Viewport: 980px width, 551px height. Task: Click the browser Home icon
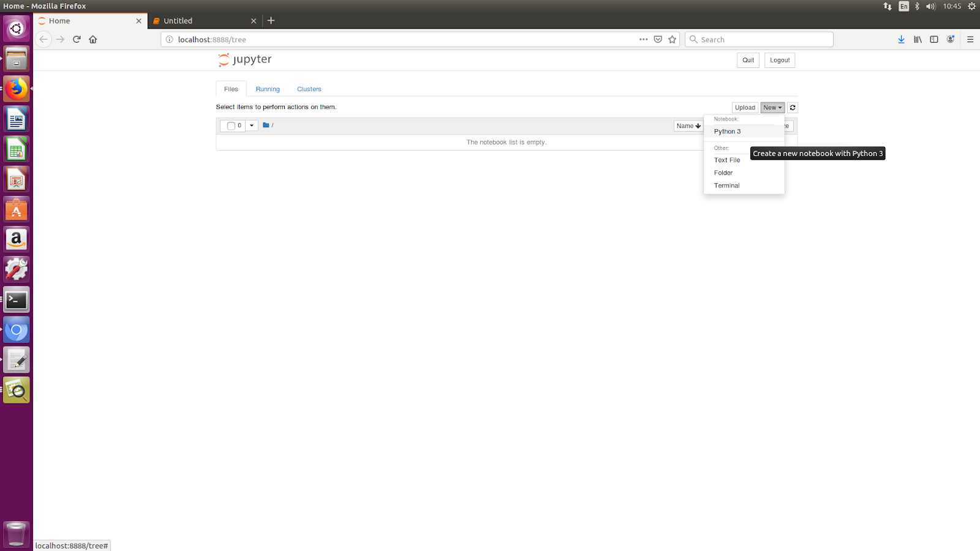(92, 39)
